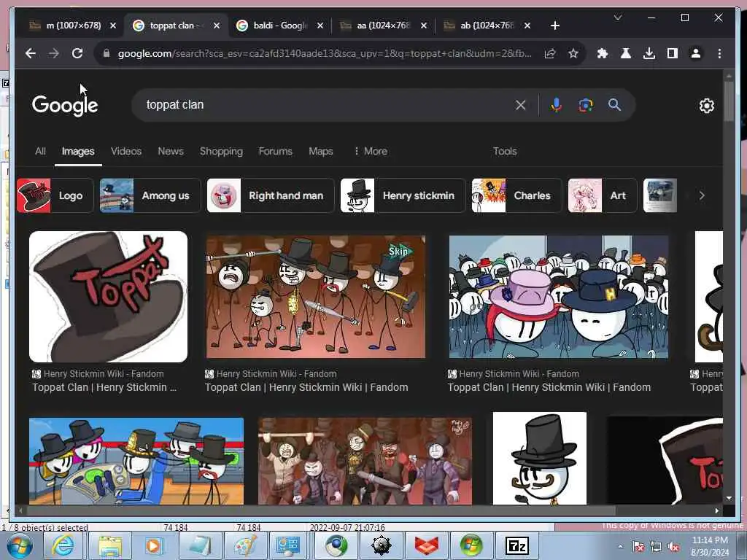The height and width of the screenshot is (560, 747).
Task: Show more filter chips with right chevron
Action: (x=701, y=195)
